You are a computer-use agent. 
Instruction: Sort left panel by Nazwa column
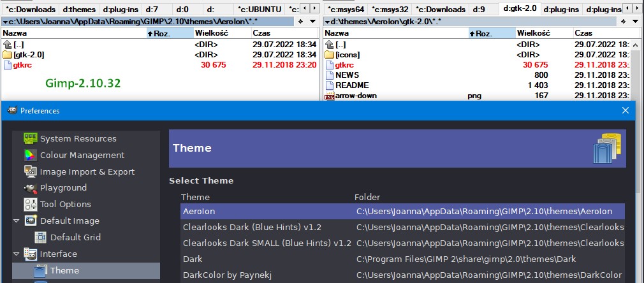(x=74, y=33)
